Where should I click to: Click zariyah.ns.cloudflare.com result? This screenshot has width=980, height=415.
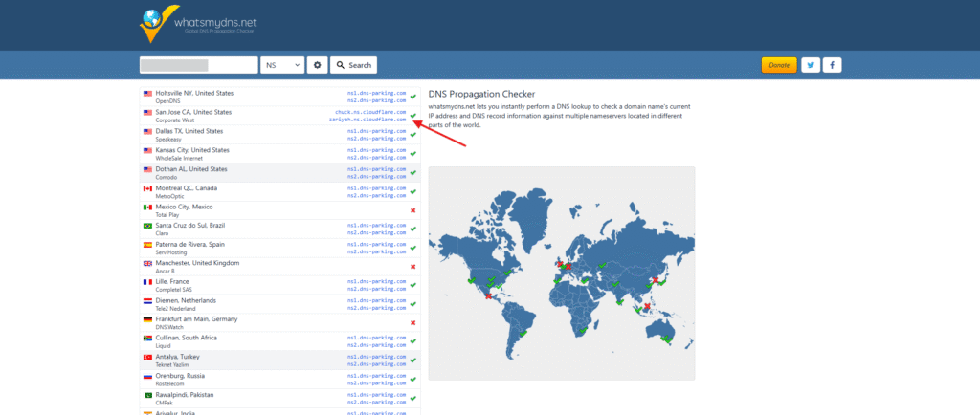(x=367, y=120)
